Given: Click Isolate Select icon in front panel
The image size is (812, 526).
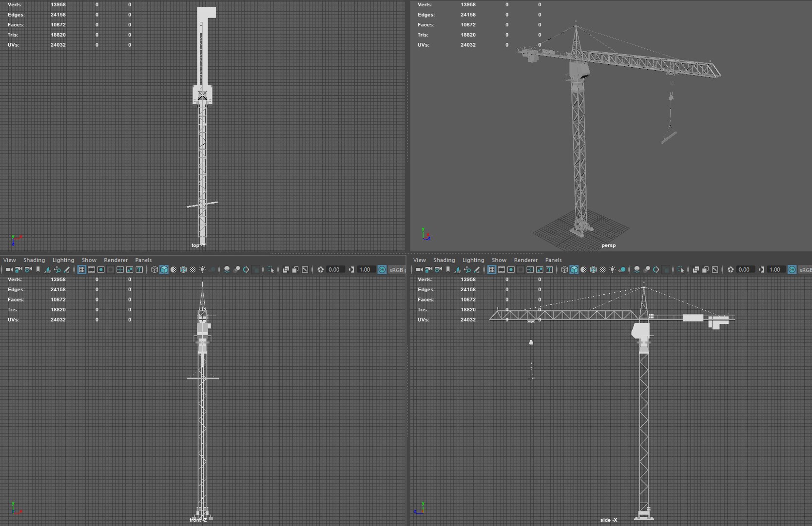Looking at the screenshot, I should (271, 269).
